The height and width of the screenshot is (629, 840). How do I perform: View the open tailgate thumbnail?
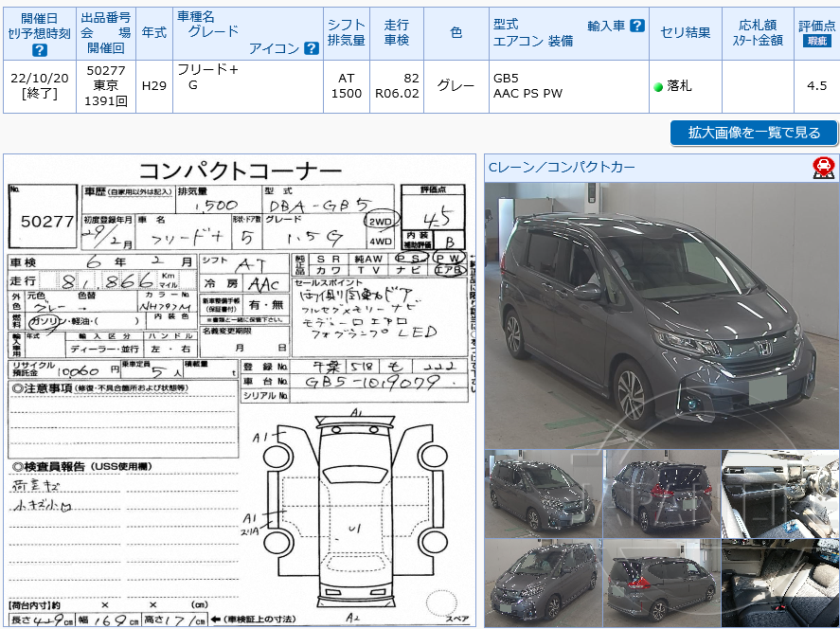(663, 582)
